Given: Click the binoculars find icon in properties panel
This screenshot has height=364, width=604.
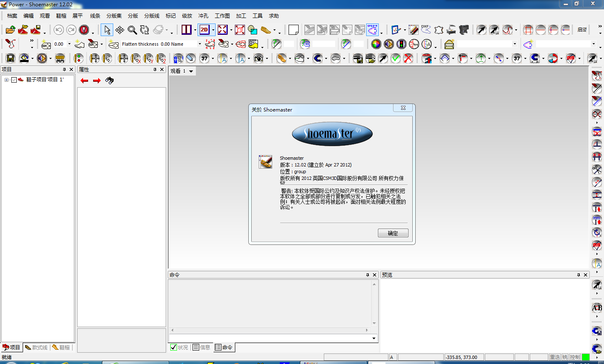Looking at the screenshot, I should [x=109, y=81].
